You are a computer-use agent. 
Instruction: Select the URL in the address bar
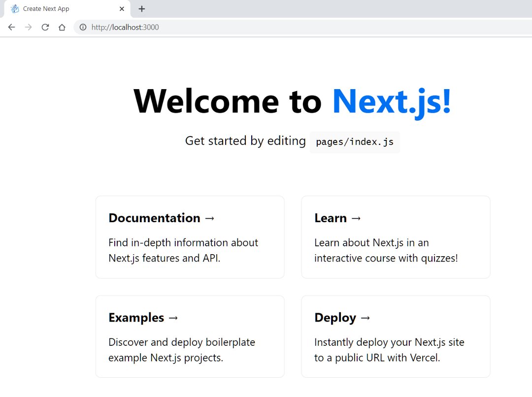[x=125, y=27]
